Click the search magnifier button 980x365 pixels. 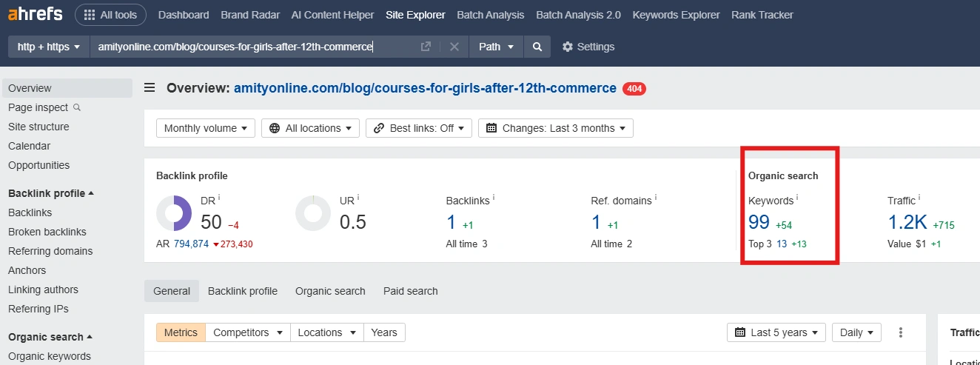point(537,47)
